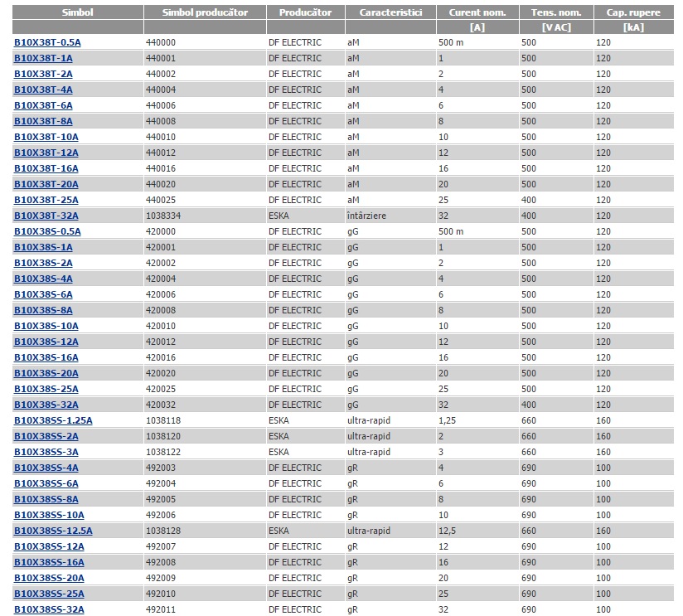Viewport: 683px width, 616px height.
Task: Select producer code 1038128
Action: pyautogui.click(x=163, y=531)
